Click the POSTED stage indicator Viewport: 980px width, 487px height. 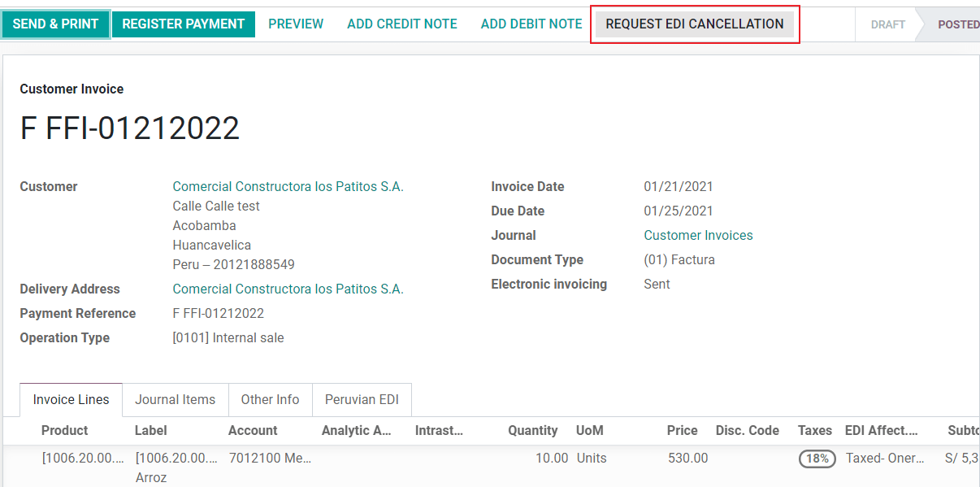tap(957, 24)
